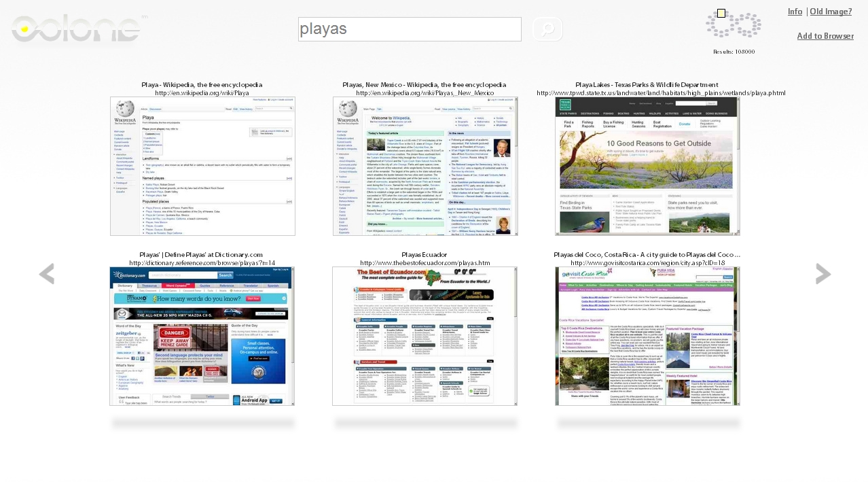
Task: Click the dotted results pager graphic
Action: click(734, 25)
